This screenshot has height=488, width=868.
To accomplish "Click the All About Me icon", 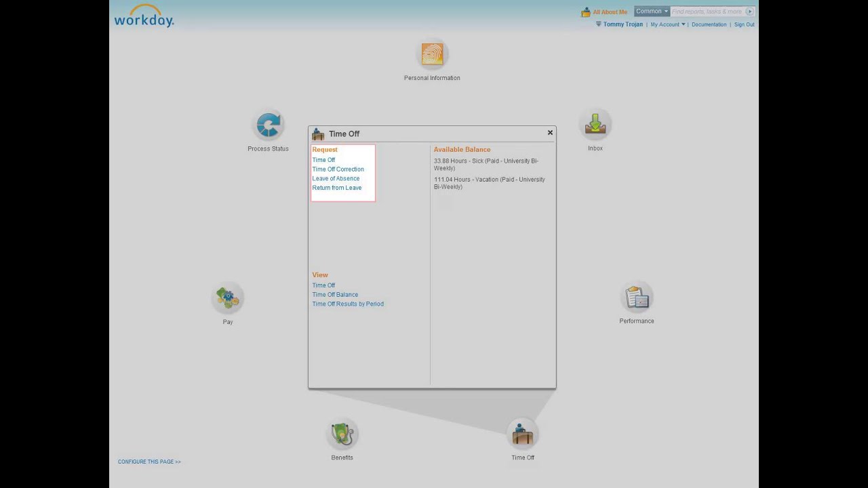I will point(586,12).
